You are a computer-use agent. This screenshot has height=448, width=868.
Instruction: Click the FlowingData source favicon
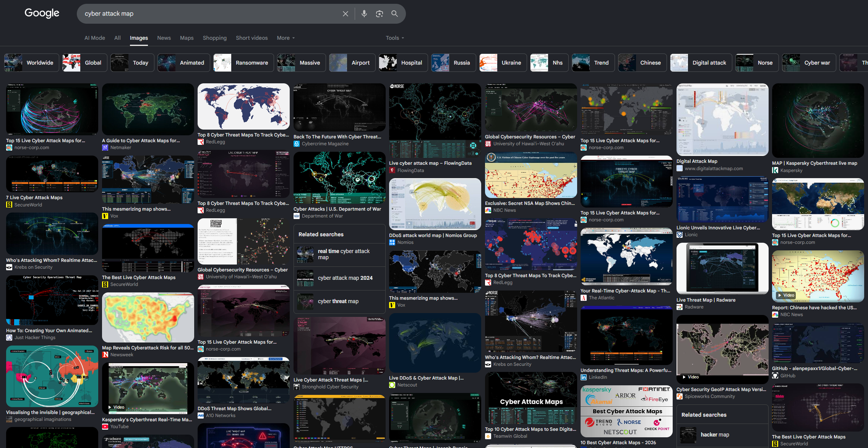coord(392,170)
